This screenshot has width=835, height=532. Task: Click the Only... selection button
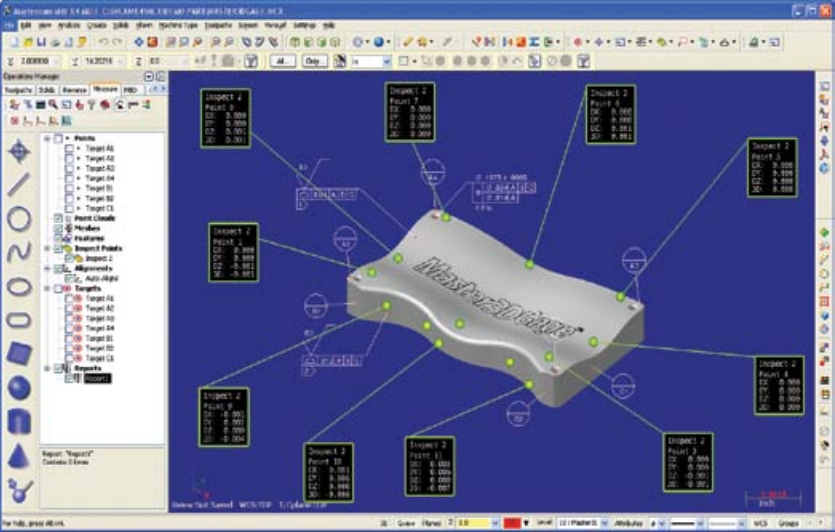314,61
